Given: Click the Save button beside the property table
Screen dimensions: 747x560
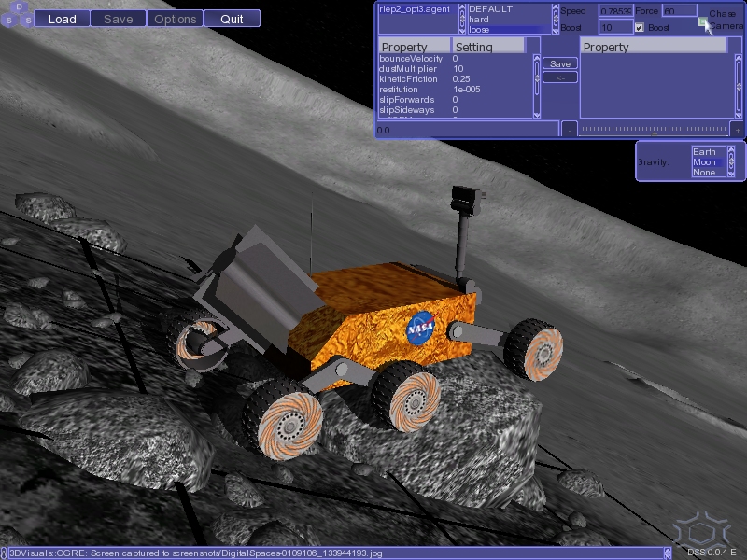Looking at the screenshot, I should pos(560,63).
